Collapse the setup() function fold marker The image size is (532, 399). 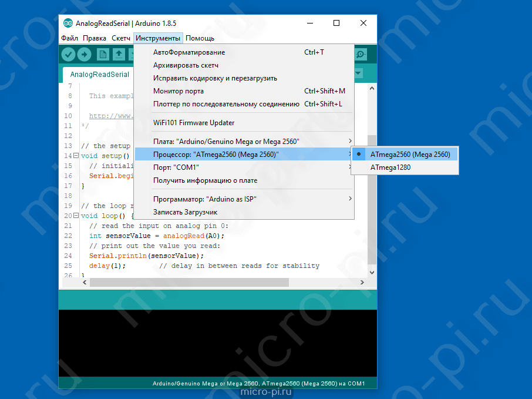tap(75, 156)
